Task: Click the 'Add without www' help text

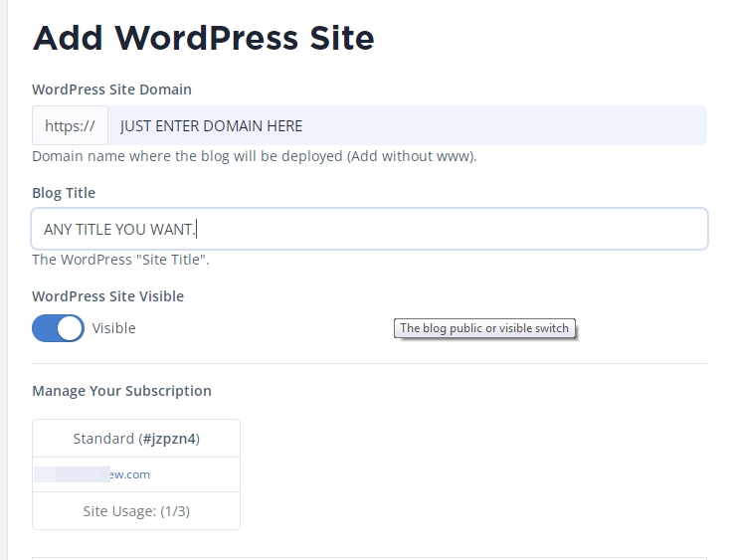Action: (255, 156)
